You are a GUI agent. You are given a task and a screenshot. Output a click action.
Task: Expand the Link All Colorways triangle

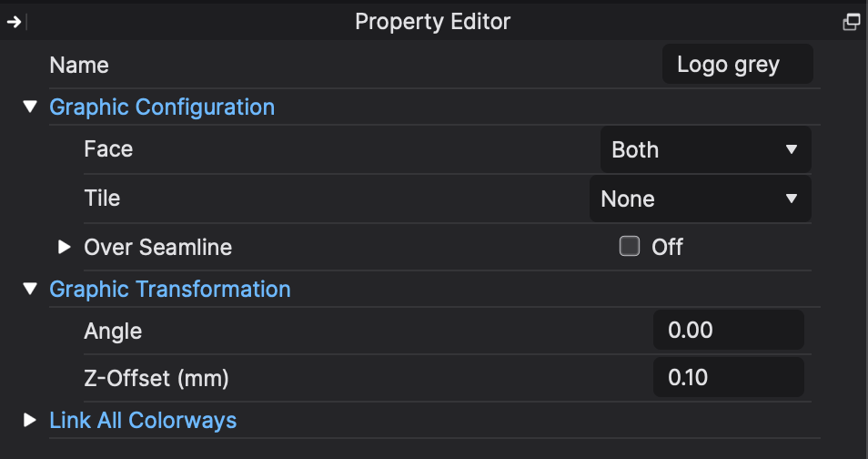[x=30, y=420]
